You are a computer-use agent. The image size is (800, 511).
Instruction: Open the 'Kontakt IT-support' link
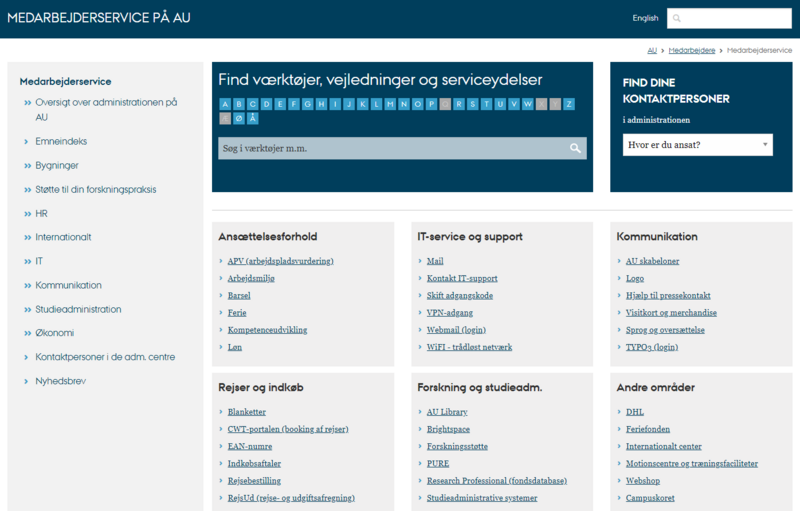(x=462, y=278)
